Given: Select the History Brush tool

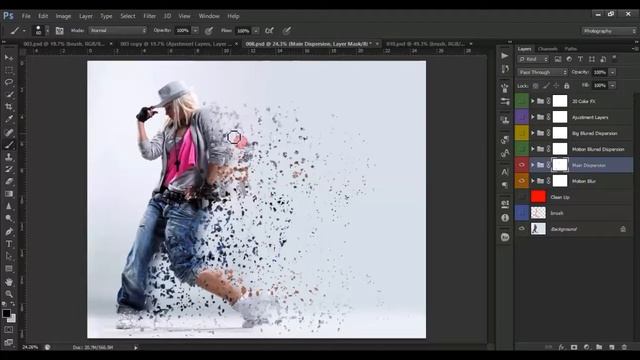Looking at the screenshot, I should [9, 169].
